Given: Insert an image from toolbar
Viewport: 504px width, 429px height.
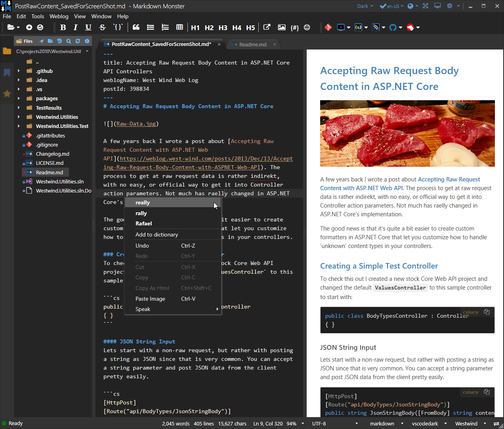Looking at the screenshot, I should pyautogui.click(x=282, y=27).
